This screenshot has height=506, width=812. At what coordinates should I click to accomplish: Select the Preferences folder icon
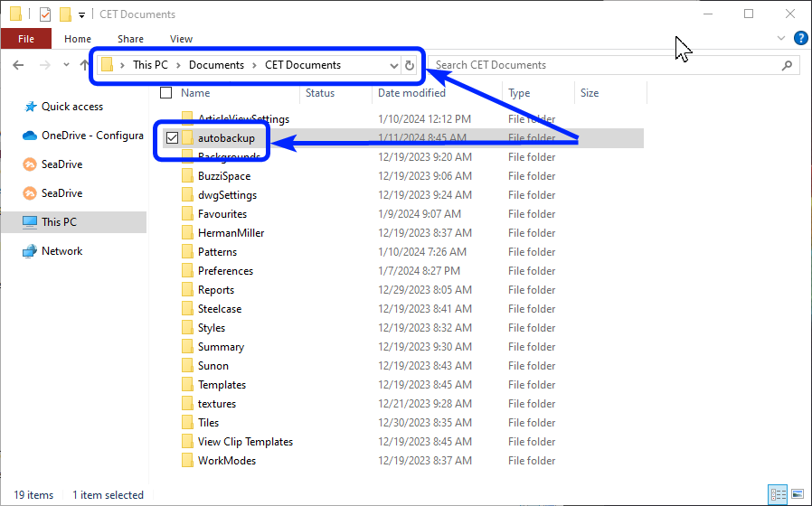(x=187, y=270)
